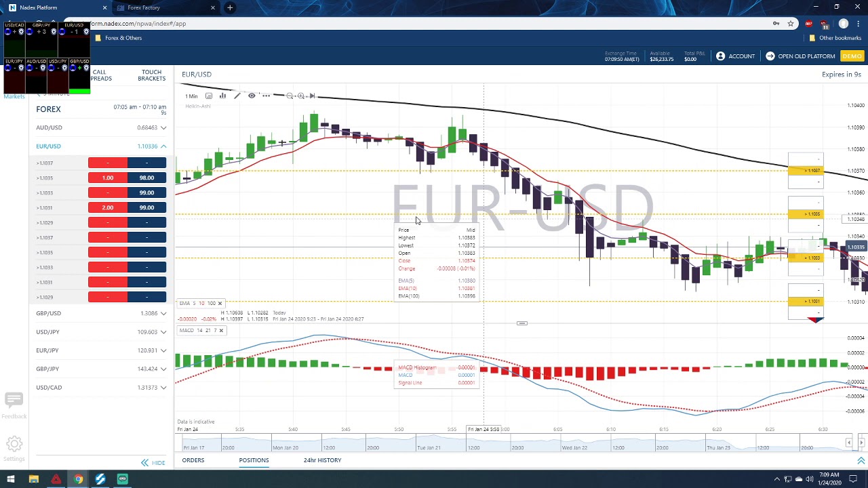Open the chart more-options ellipsis
868x488 pixels.
click(x=266, y=96)
